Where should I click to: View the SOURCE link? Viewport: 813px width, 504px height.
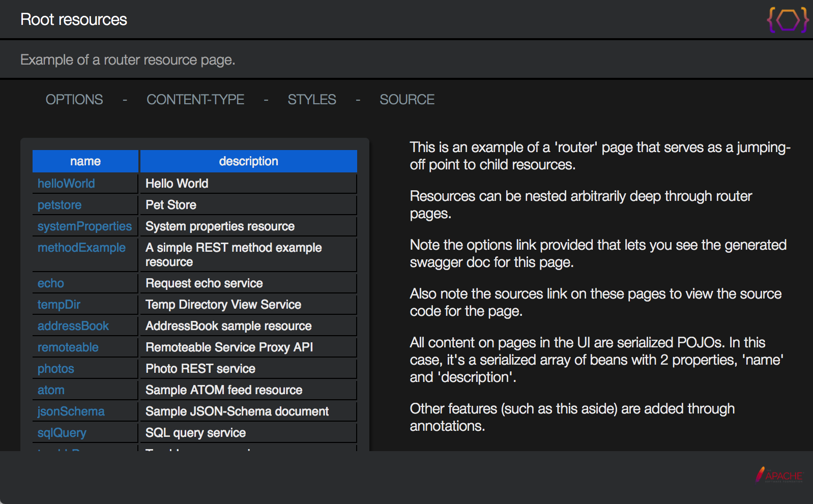coord(406,100)
